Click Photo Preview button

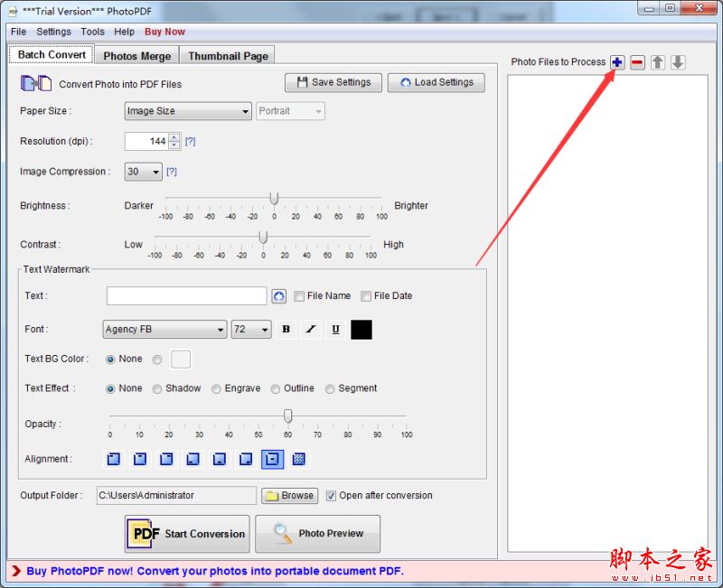[x=318, y=534]
